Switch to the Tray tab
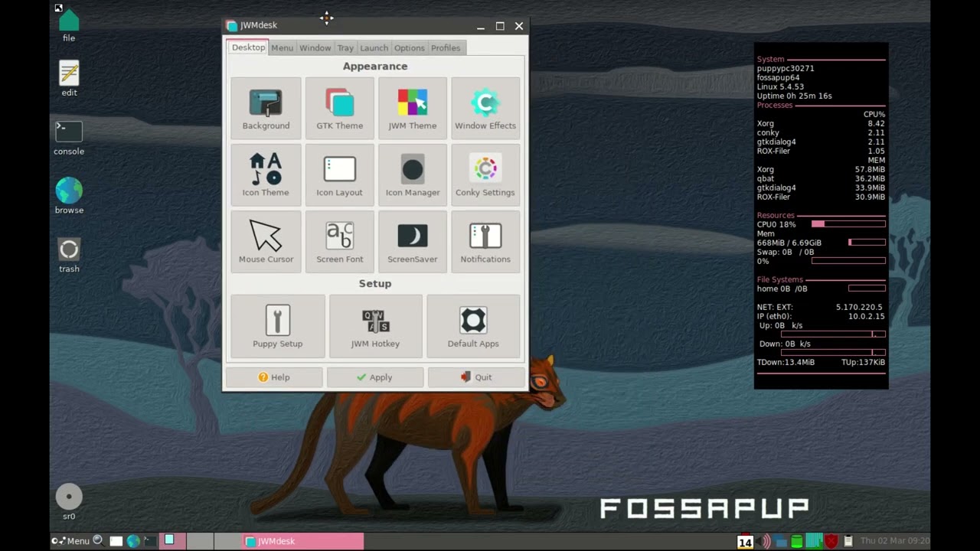The width and height of the screenshot is (980, 551). [x=345, y=48]
